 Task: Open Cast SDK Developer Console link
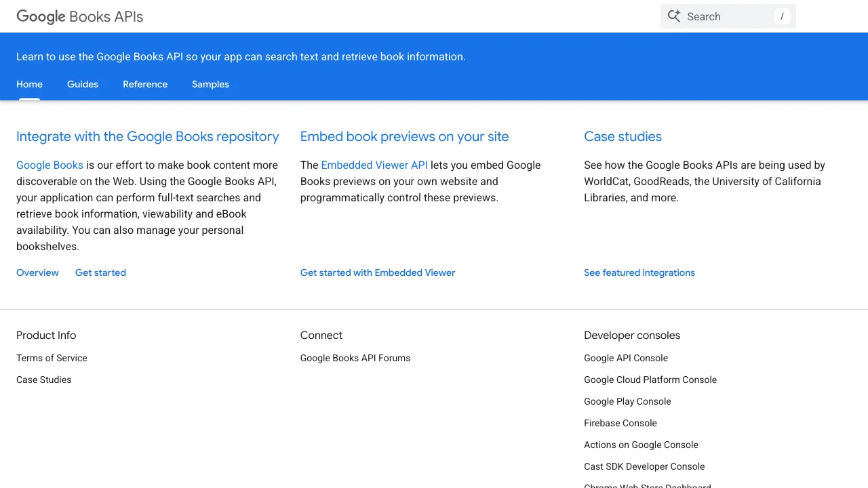tap(644, 466)
